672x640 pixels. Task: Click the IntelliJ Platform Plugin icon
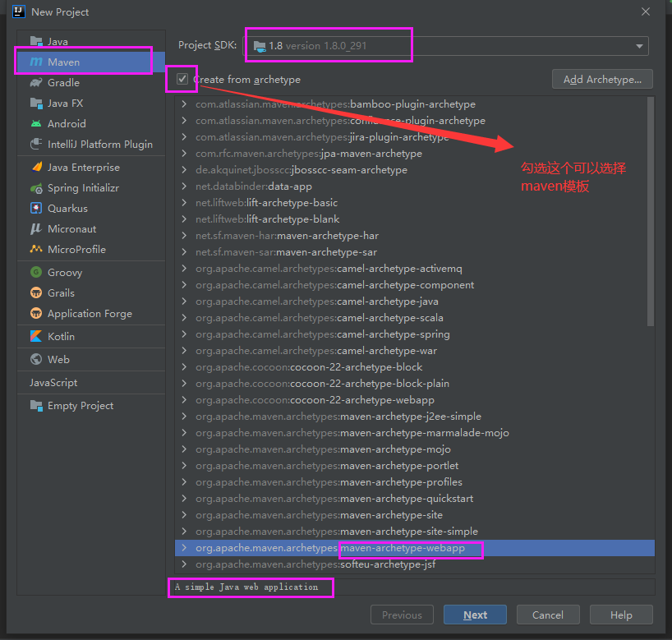click(36, 144)
